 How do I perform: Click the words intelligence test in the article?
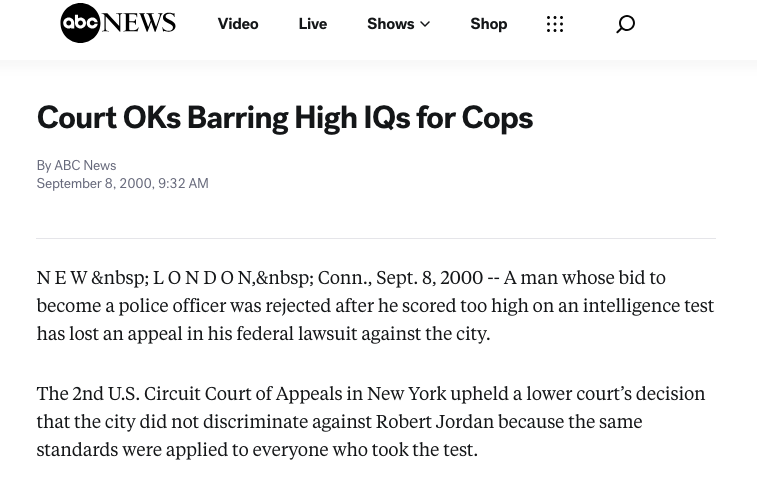(x=648, y=306)
